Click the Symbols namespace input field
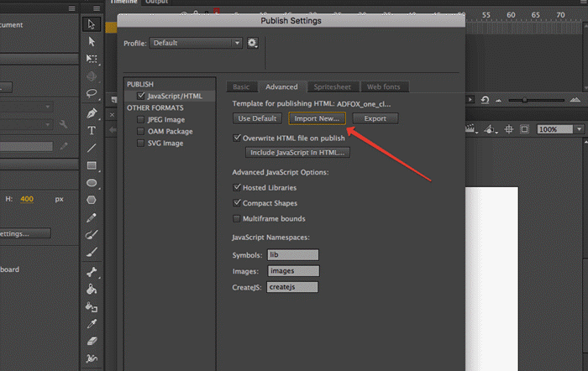This screenshot has height=371, width=588. pyautogui.click(x=292, y=254)
